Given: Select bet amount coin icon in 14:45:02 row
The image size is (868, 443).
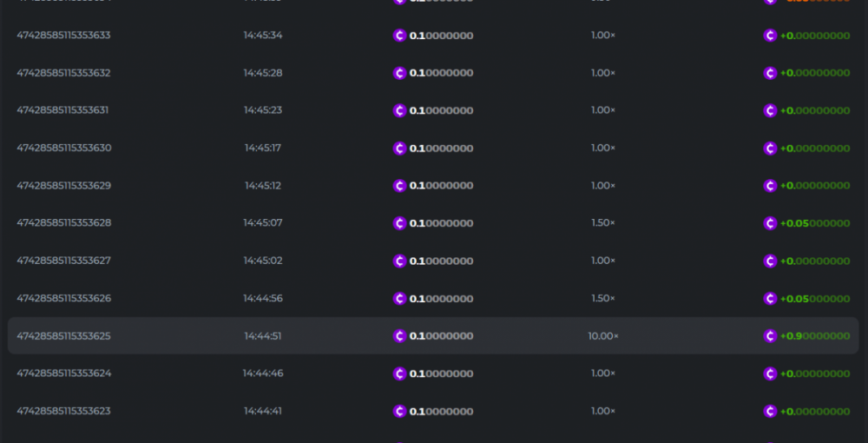Looking at the screenshot, I should pyautogui.click(x=399, y=261).
